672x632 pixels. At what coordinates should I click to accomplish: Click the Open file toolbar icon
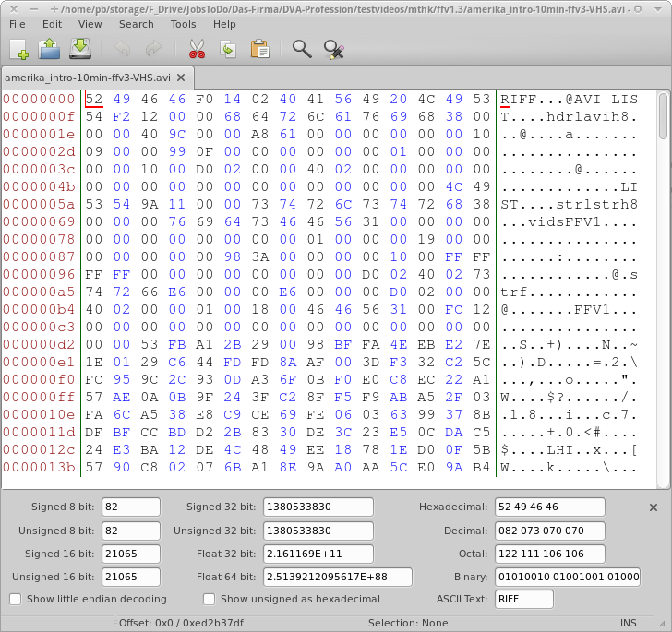(x=49, y=49)
